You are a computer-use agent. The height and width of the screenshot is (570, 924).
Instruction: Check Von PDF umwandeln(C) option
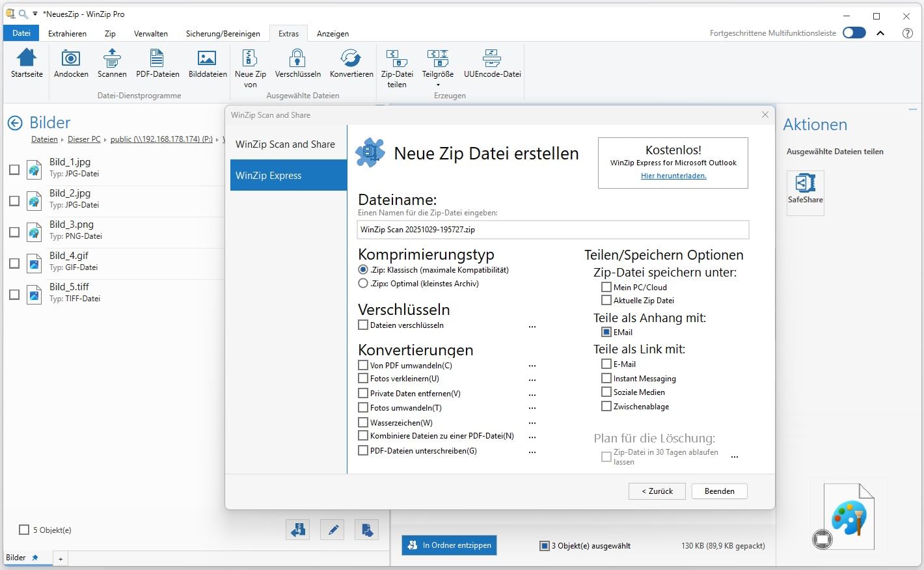click(x=363, y=365)
